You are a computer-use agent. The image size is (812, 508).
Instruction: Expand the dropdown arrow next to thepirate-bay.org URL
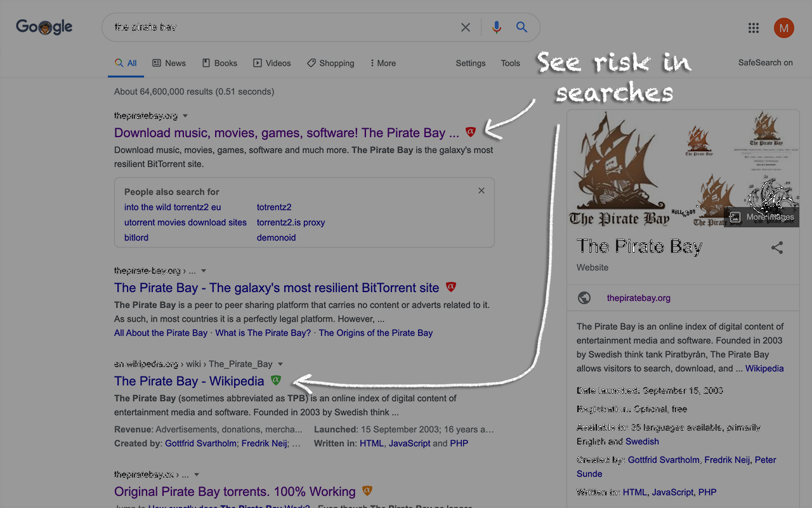(x=204, y=271)
